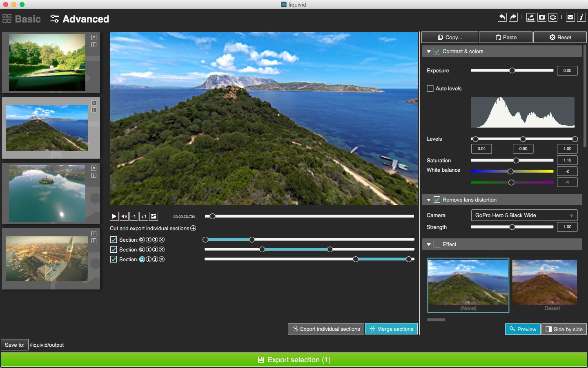Viewport: 588px width, 368px height.
Task: Click the Exposure slider handle
Action: point(512,70)
